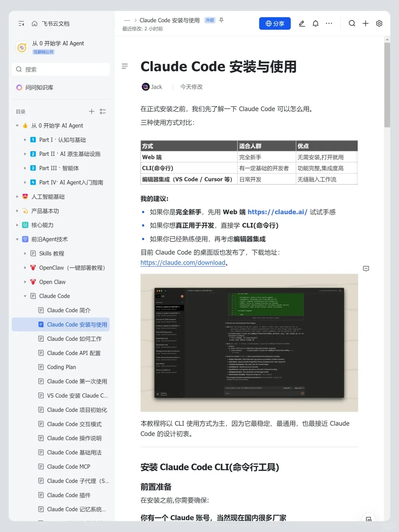The image size is (399, 532).
Task: Focus the 搜索 input field
Action: point(61,69)
